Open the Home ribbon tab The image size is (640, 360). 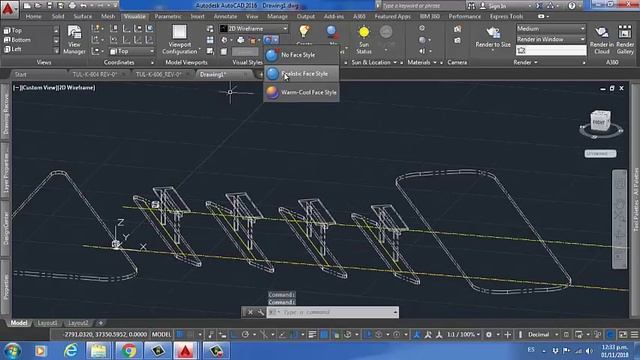coord(33,17)
